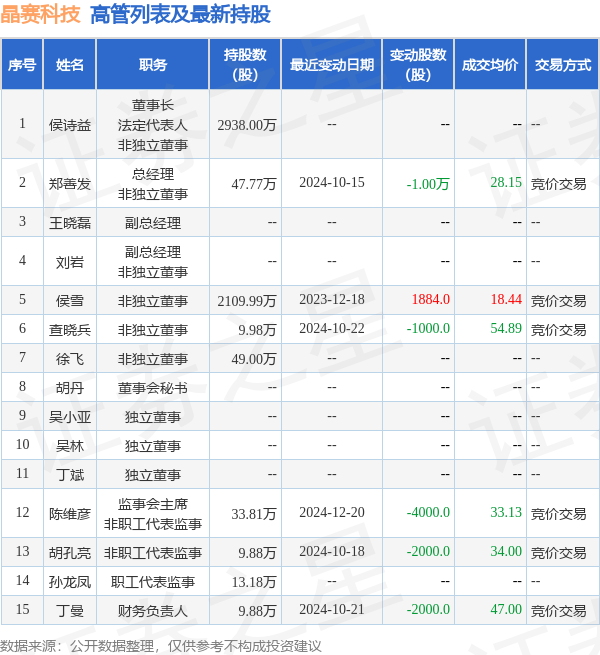Click the 最近变动日期 column header
This screenshot has width=600, height=655.
332,65
